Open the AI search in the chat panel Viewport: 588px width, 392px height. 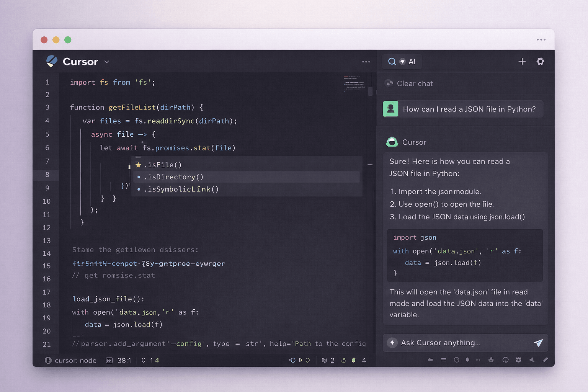[402, 61]
